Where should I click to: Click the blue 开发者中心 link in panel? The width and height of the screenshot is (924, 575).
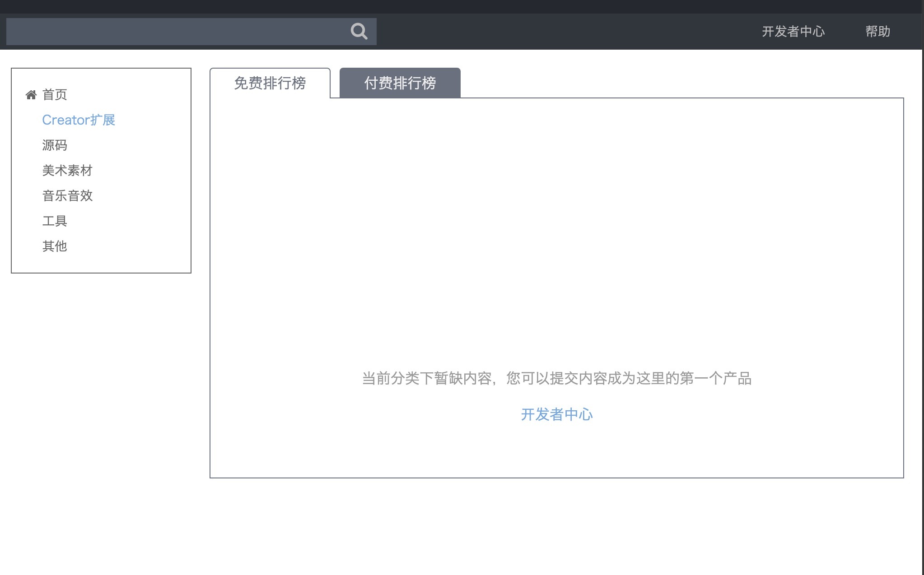pos(556,414)
